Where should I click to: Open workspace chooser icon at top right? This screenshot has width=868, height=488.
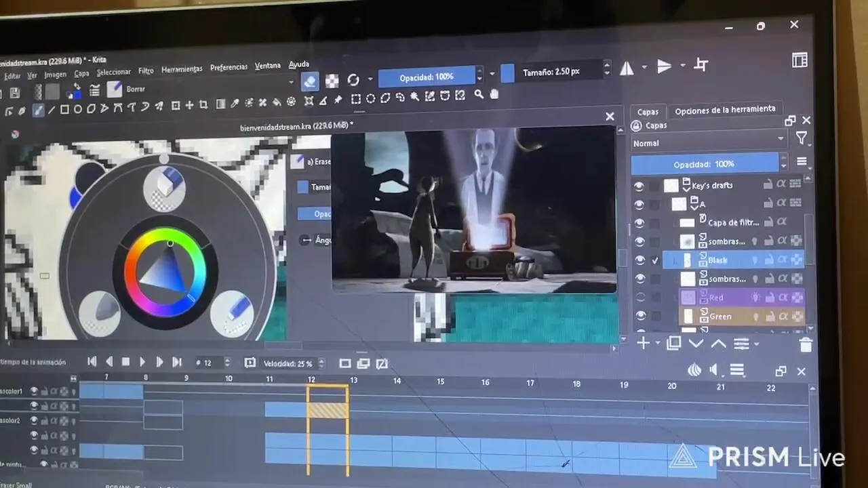[x=800, y=60]
